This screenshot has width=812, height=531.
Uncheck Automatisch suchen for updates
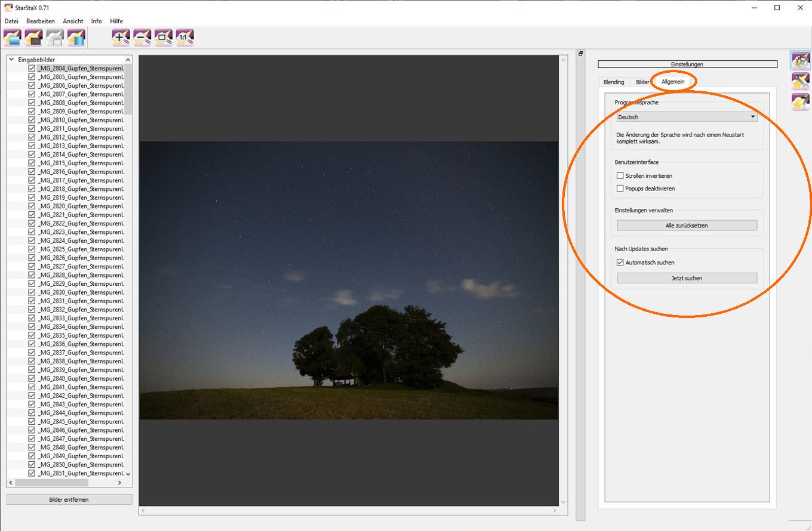[x=620, y=263]
